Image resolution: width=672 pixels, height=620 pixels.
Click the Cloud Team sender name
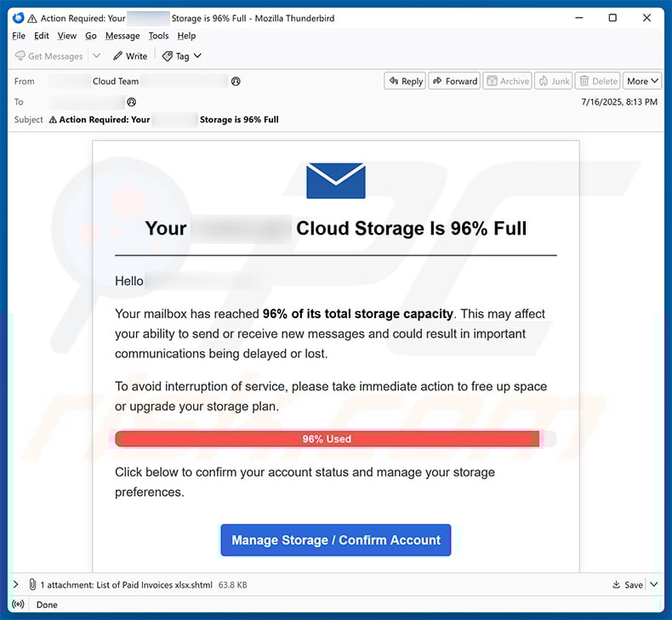(x=116, y=82)
